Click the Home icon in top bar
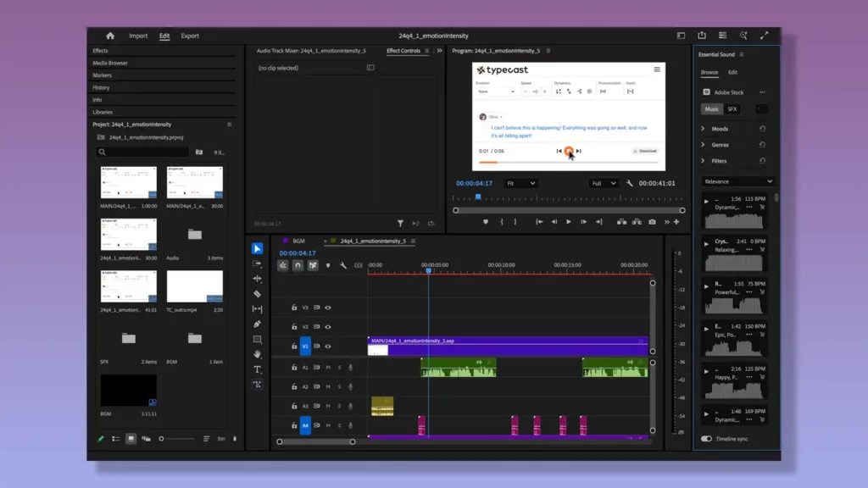Image resolution: width=868 pixels, height=488 pixels. click(x=110, y=36)
